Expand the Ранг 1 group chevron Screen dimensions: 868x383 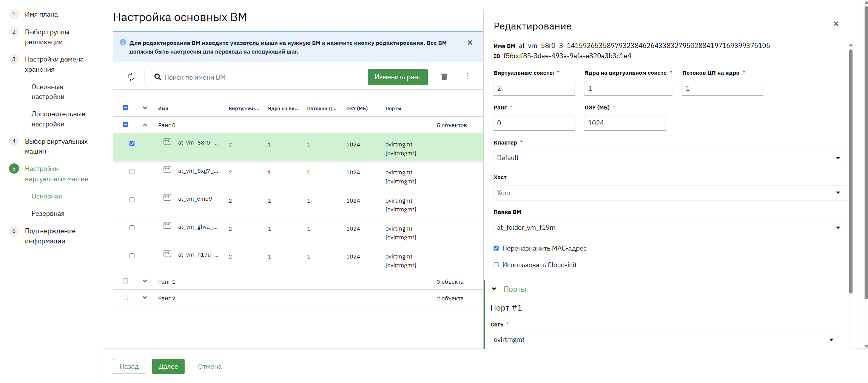(x=145, y=281)
